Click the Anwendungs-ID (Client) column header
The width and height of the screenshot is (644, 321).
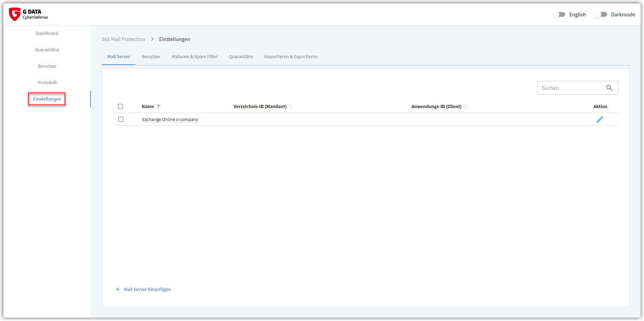tap(436, 106)
